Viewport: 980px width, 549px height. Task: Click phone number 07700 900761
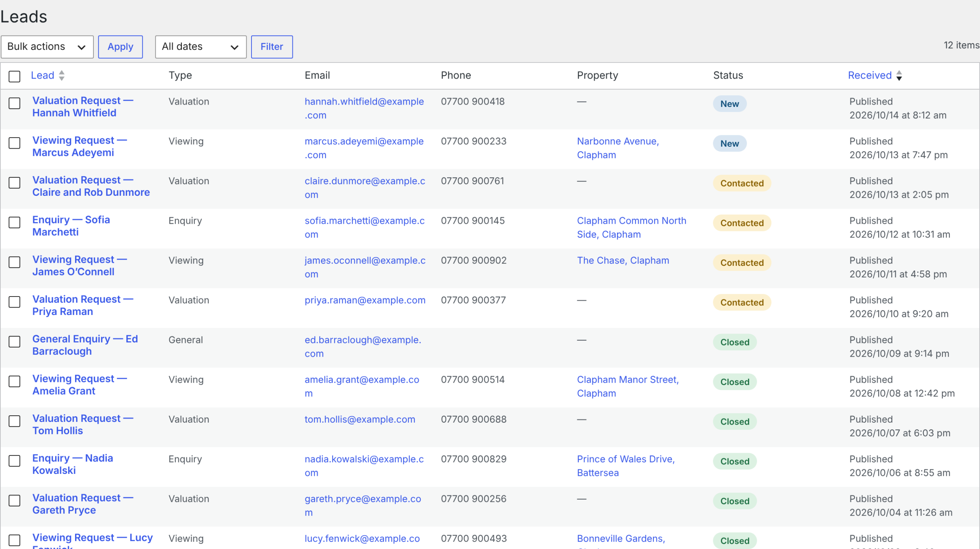point(472,181)
